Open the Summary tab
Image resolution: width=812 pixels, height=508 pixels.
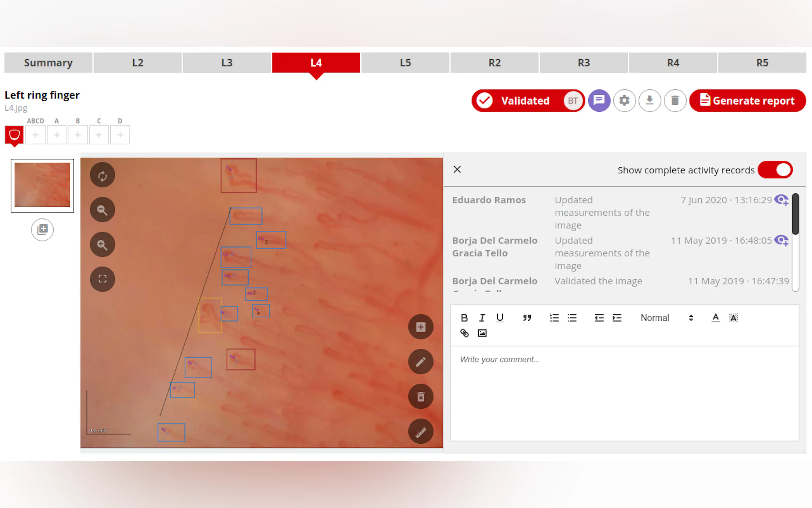(48, 63)
